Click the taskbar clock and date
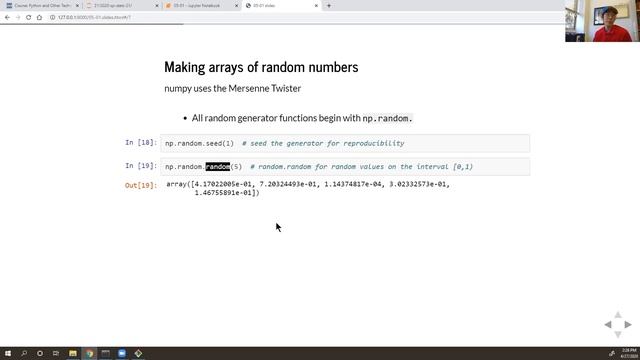Viewport: 640px width, 360px height. pyautogui.click(x=629, y=353)
